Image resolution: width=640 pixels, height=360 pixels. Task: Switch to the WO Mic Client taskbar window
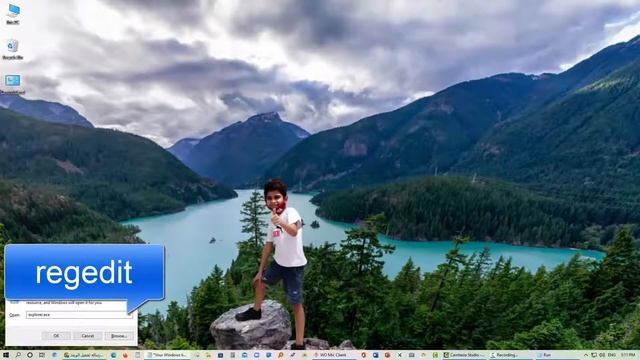[x=335, y=355]
